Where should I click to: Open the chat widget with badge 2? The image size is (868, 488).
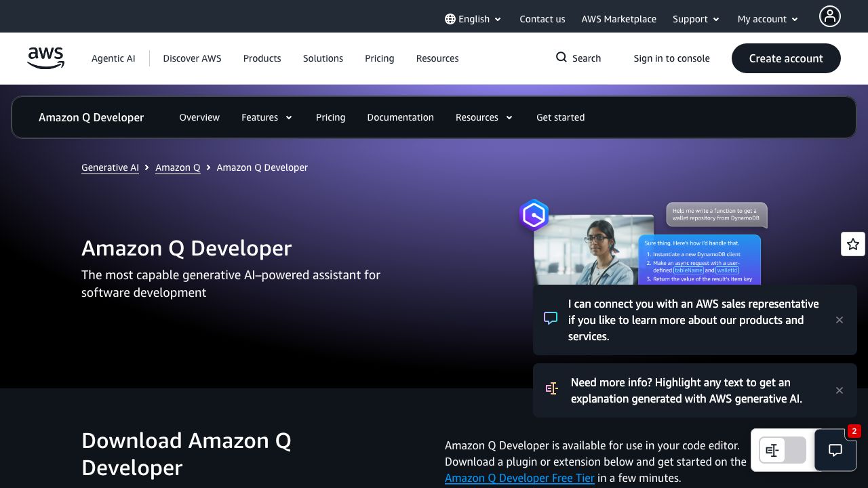coord(835,450)
